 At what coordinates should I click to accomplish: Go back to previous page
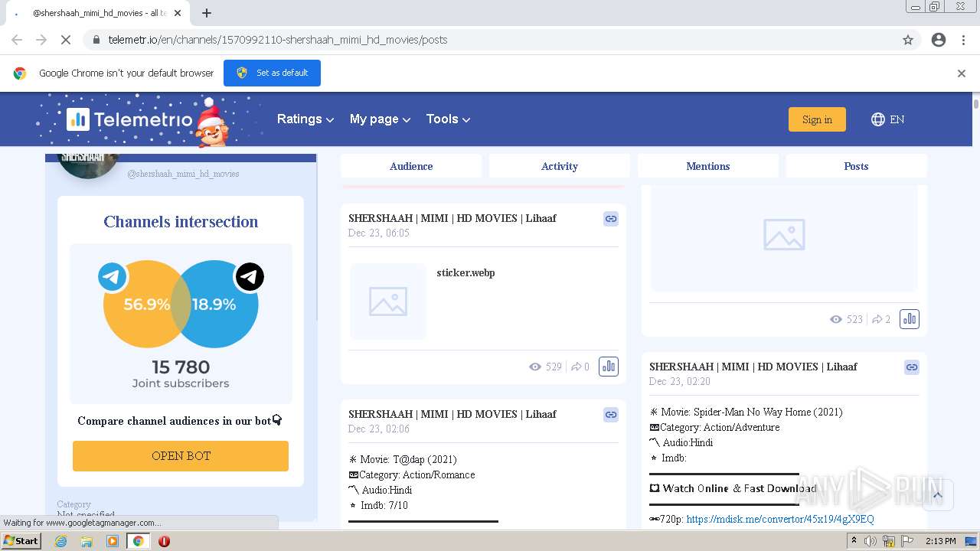[17, 40]
